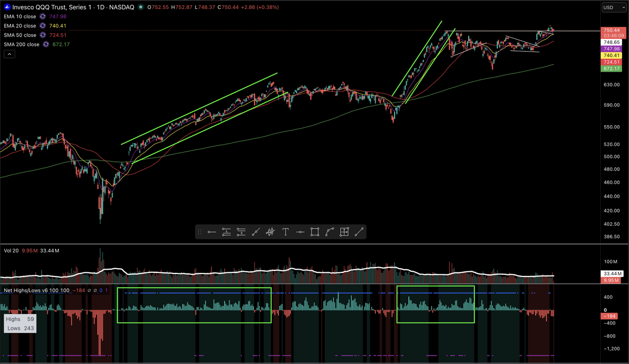Open the USD currency dropdown
The height and width of the screenshot is (364, 629).
point(614,7)
